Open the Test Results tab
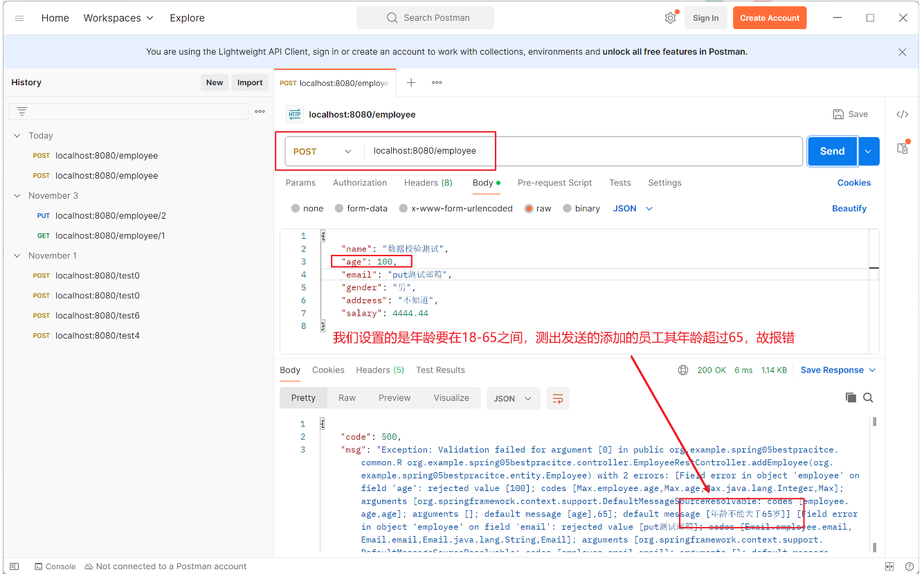924x574 pixels. point(440,370)
